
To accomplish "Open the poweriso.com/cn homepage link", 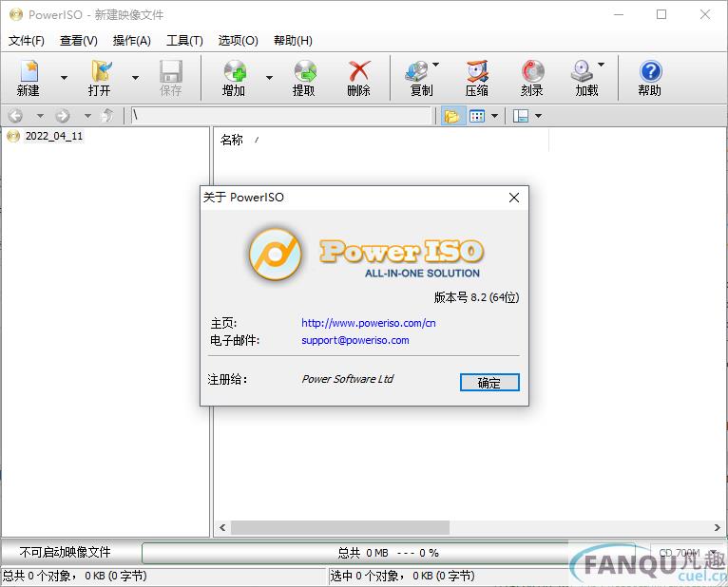I will pos(369,323).
